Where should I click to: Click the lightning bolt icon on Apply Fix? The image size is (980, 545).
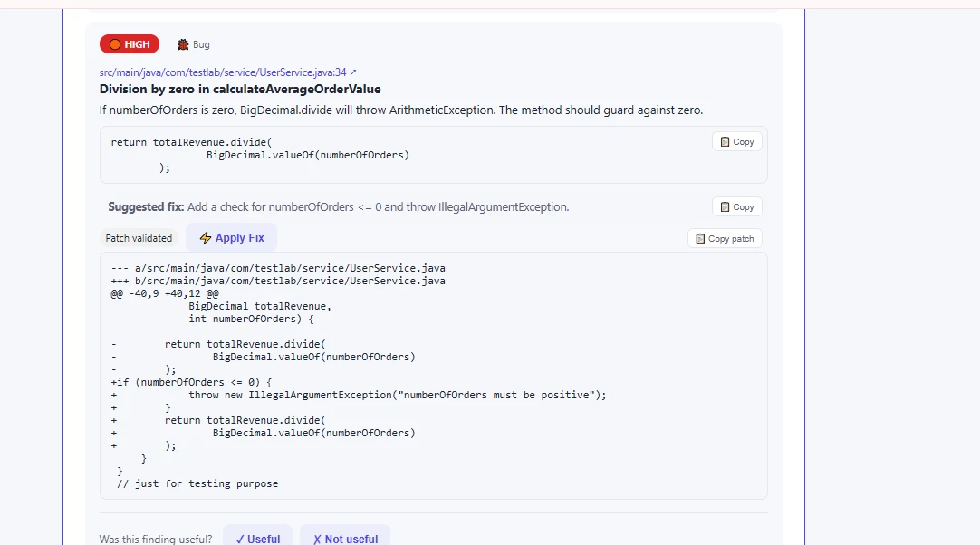coord(205,237)
